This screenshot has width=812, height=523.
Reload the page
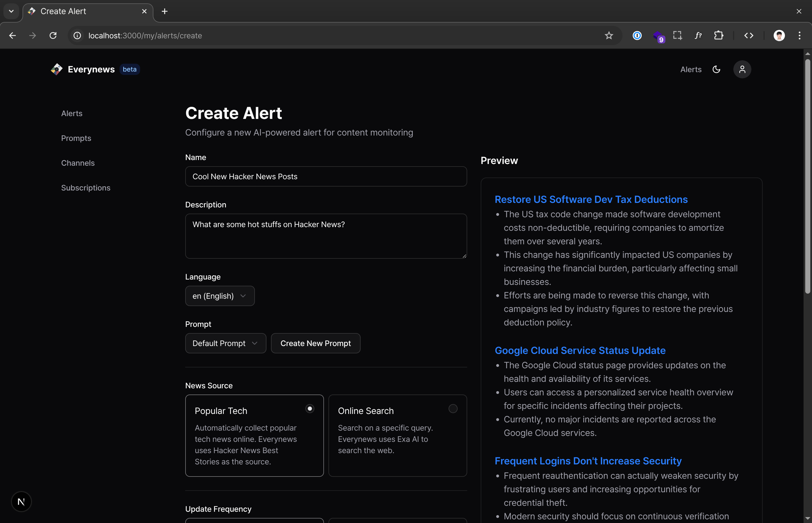53,35
